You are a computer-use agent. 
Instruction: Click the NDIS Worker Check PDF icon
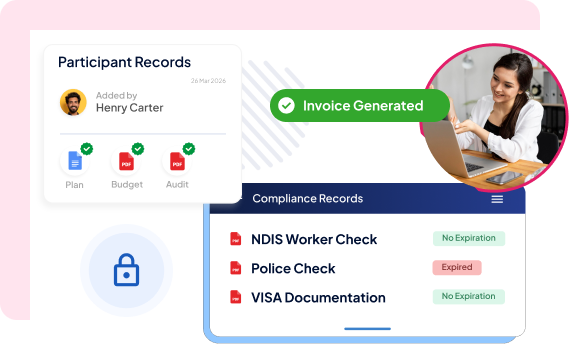[236, 239]
